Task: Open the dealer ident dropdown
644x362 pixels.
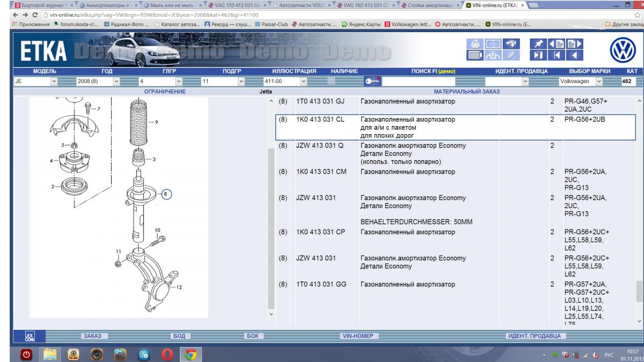Action: click(x=507, y=82)
